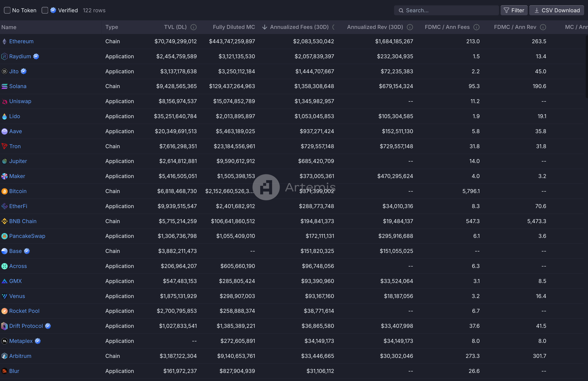This screenshot has width=588, height=381.
Task: Click info icon next to FDMC / Ann Fees
Action: [x=477, y=27]
